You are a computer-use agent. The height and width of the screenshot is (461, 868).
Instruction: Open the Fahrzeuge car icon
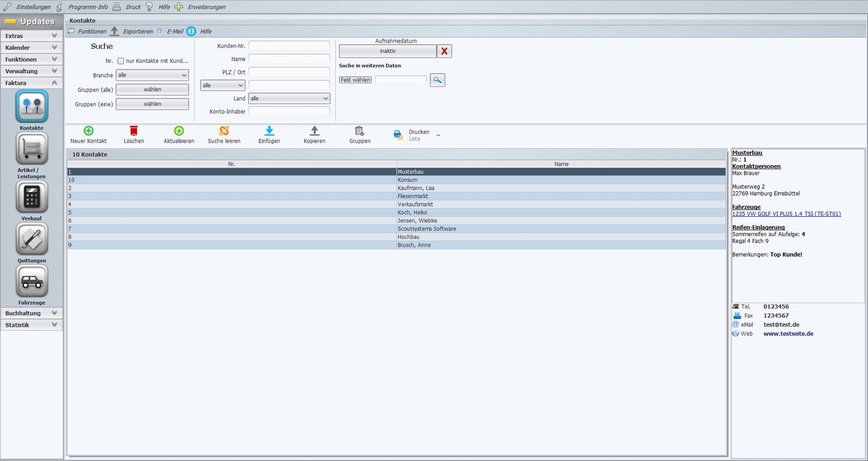tap(31, 281)
